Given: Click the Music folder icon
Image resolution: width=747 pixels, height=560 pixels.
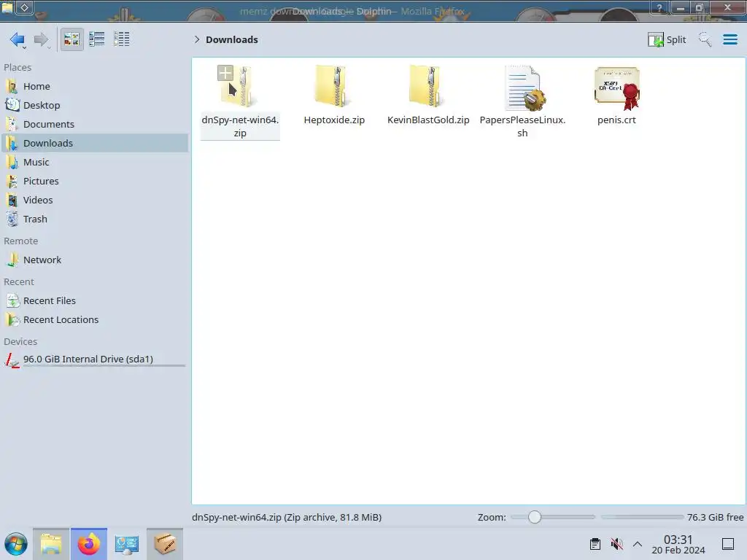Looking at the screenshot, I should [x=12, y=163].
